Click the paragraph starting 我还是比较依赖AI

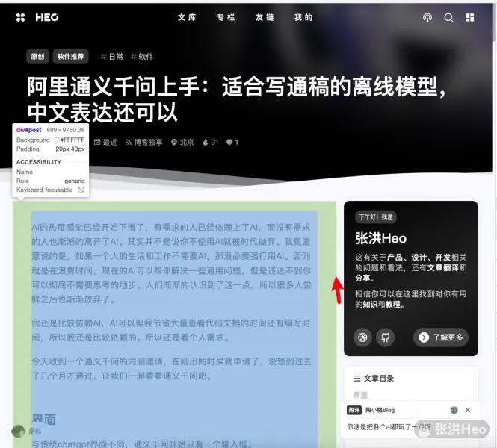coord(171,330)
